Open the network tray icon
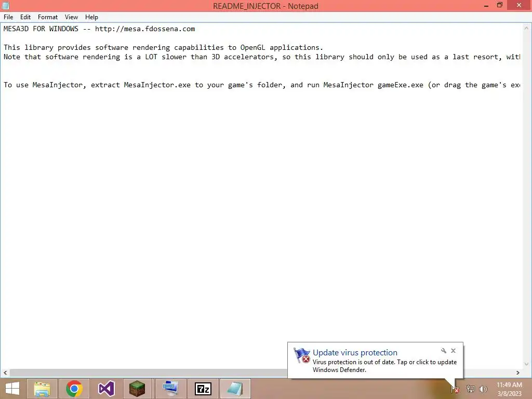The image size is (532, 399). pos(470,389)
